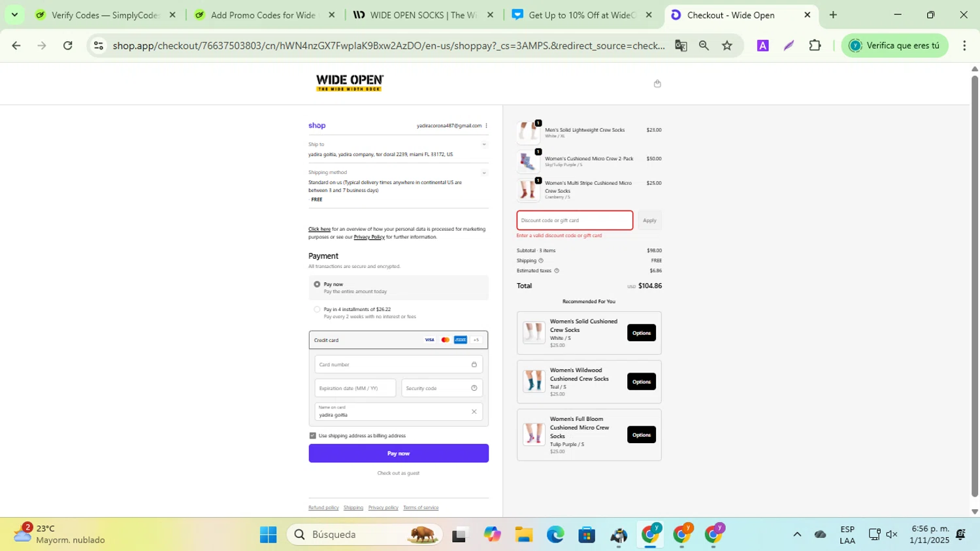Open the Refund policy link
980x551 pixels.
pos(323,508)
